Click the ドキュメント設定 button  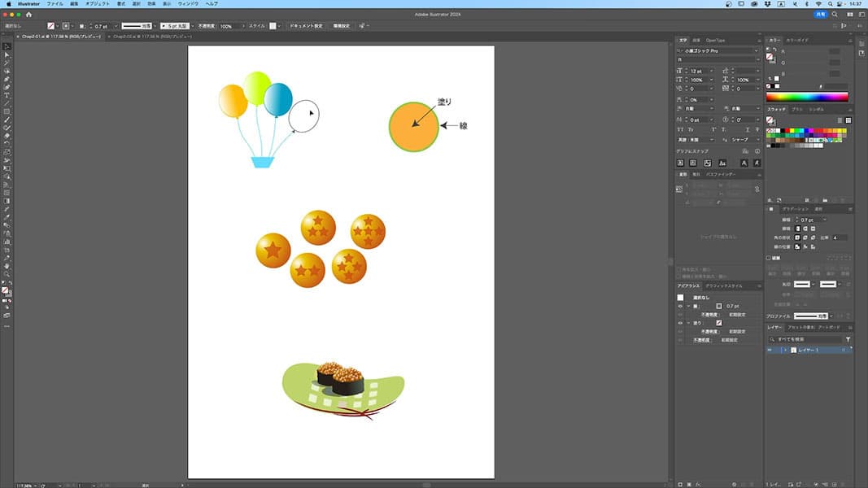pyautogui.click(x=307, y=26)
